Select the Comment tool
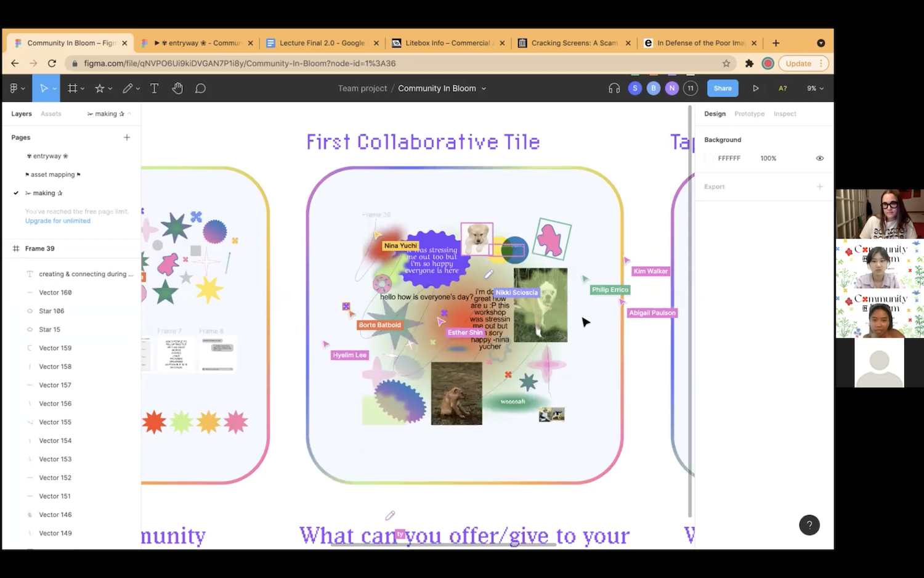The height and width of the screenshot is (578, 924). [x=200, y=88]
